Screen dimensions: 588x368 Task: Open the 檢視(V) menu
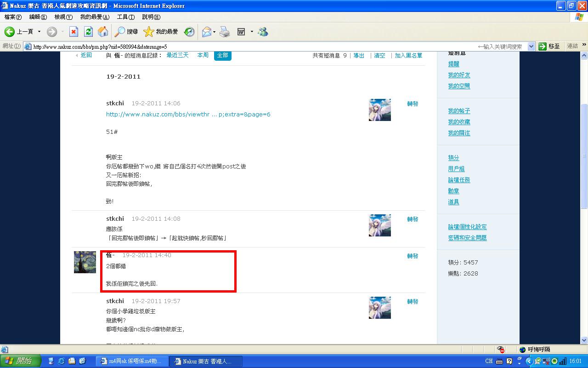pyautogui.click(x=63, y=17)
